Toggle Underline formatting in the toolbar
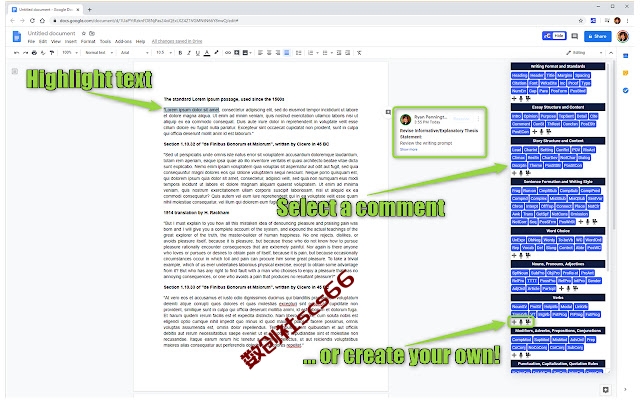The width and height of the screenshot is (640, 400). tap(198, 53)
